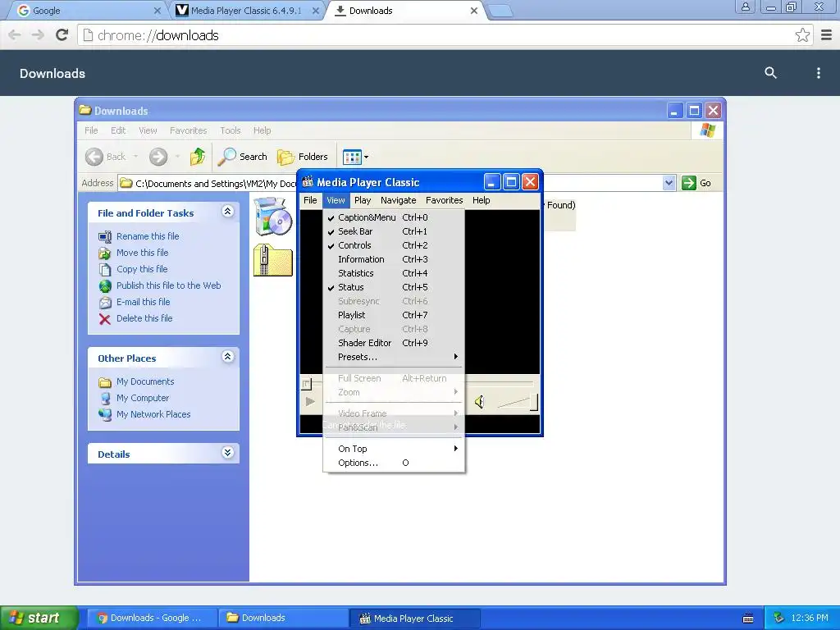Open Options… in the View menu
Viewport: 840px width, 630px height.
394,463
